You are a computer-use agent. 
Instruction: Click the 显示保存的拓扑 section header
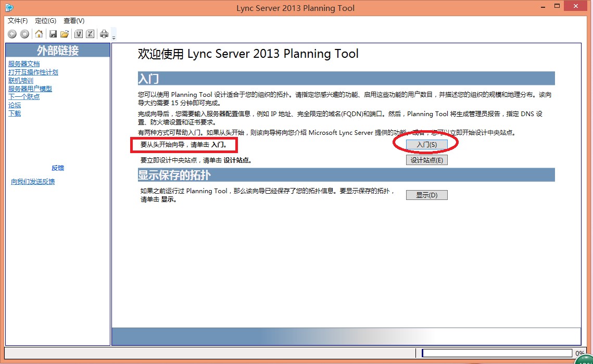346,175
